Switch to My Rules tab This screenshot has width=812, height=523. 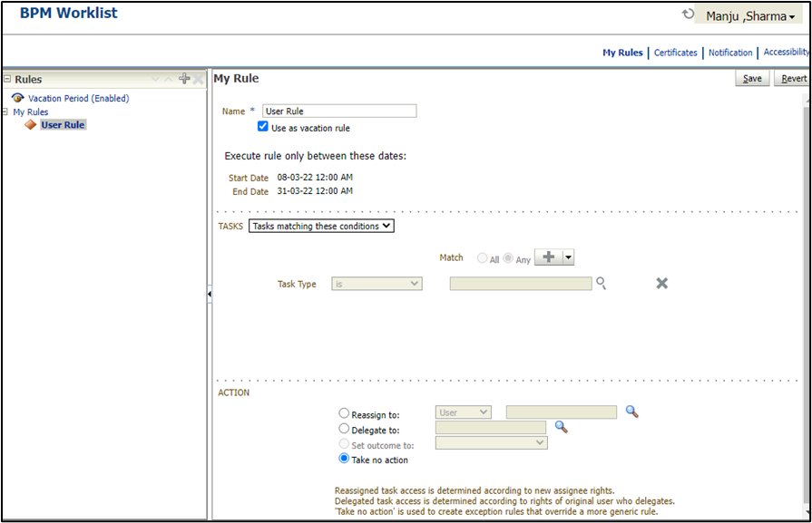[x=622, y=53]
